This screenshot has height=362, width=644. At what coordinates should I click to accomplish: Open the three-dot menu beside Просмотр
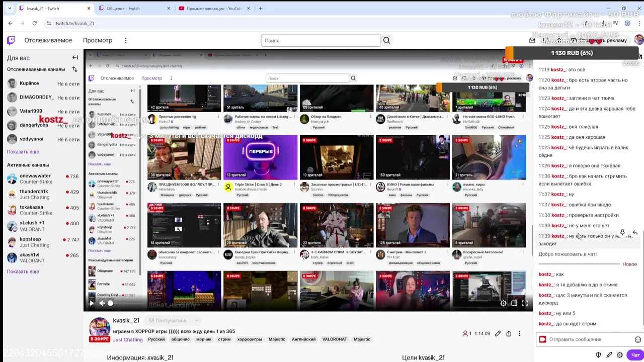(x=126, y=40)
